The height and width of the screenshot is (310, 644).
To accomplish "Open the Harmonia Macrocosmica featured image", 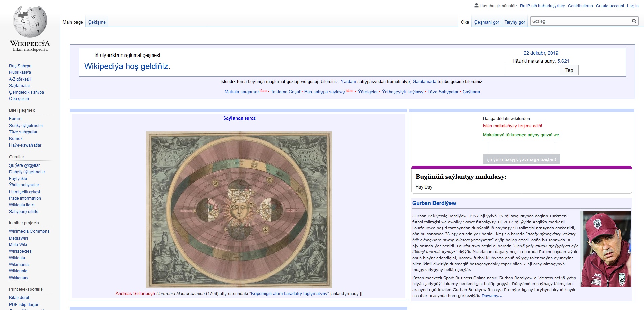I will [x=239, y=209].
